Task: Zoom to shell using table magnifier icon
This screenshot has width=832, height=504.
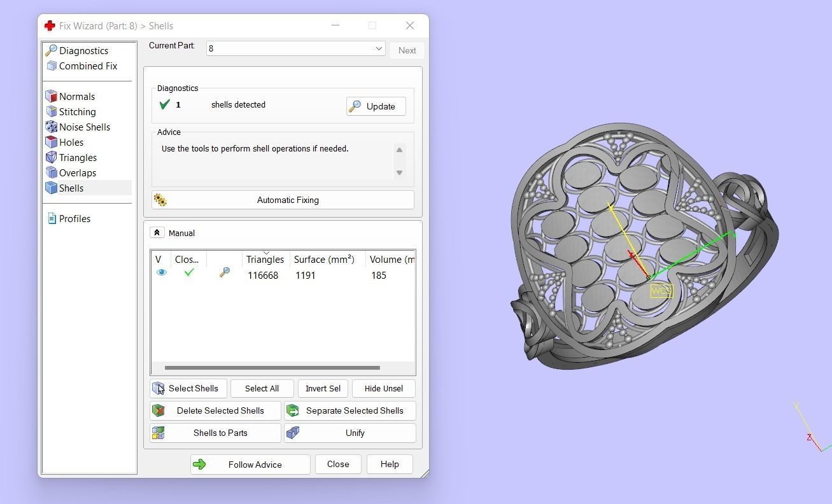Action: [x=225, y=272]
